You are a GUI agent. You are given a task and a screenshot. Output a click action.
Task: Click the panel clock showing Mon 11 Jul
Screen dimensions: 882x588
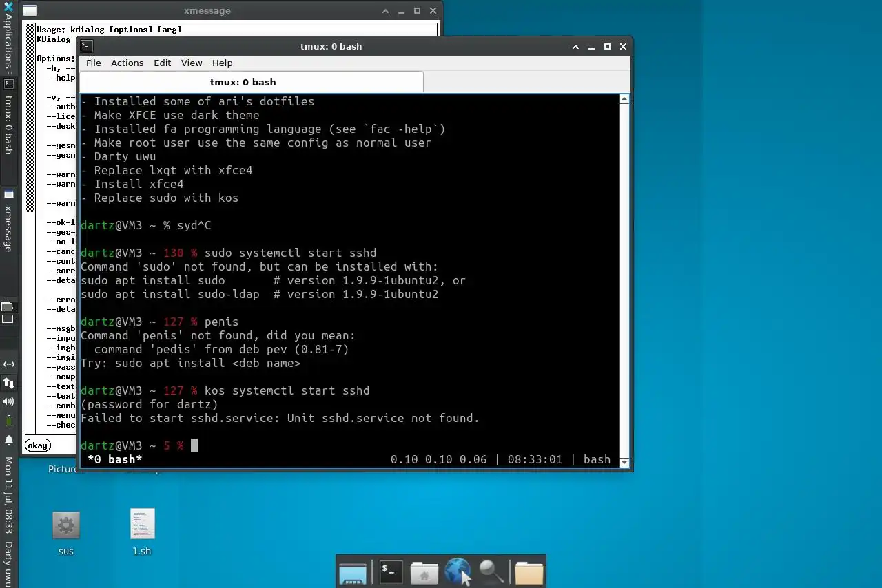coord(8,494)
